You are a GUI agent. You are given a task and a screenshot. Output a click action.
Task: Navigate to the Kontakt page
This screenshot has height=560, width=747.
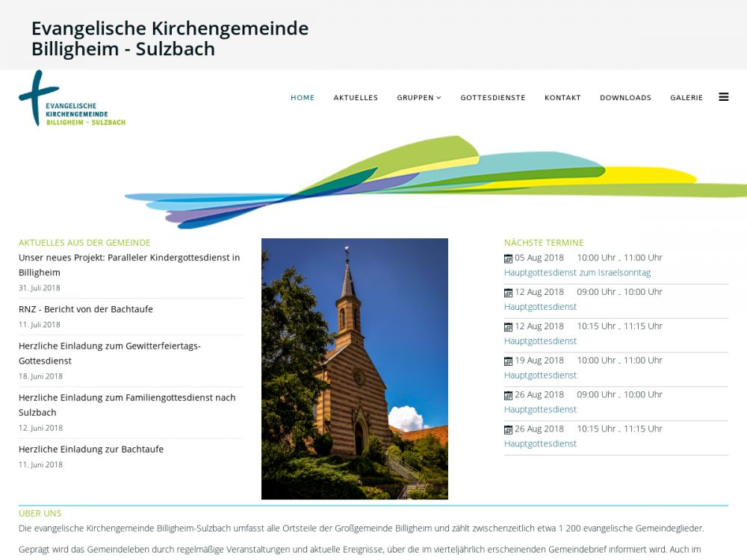(x=562, y=98)
